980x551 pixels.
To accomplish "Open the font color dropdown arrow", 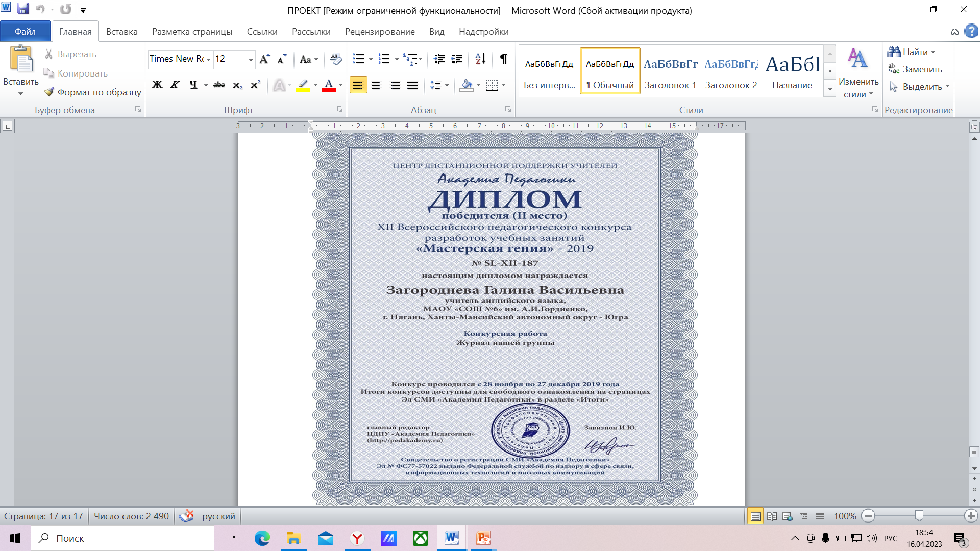I will [341, 85].
